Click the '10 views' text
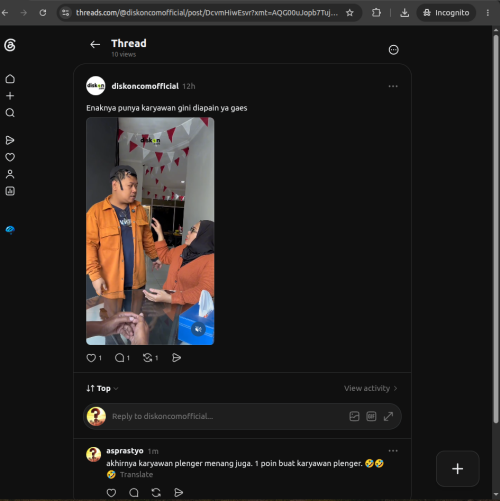 [x=124, y=54]
